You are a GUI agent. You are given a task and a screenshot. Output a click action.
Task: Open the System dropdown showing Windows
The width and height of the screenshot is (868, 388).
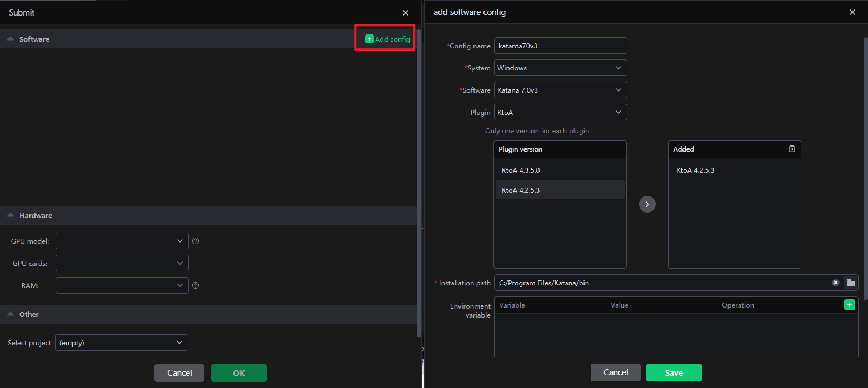click(x=560, y=68)
